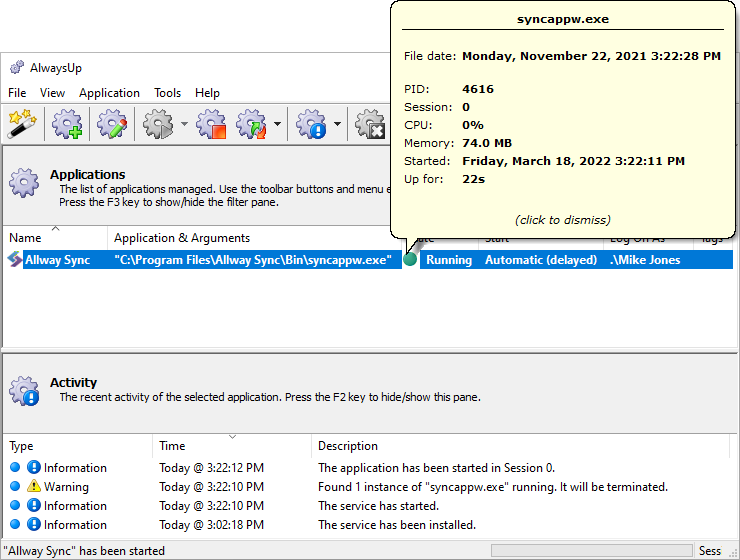Sort by the Name column header
Screen dimensions: 740x560
pyautogui.click(x=55, y=238)
